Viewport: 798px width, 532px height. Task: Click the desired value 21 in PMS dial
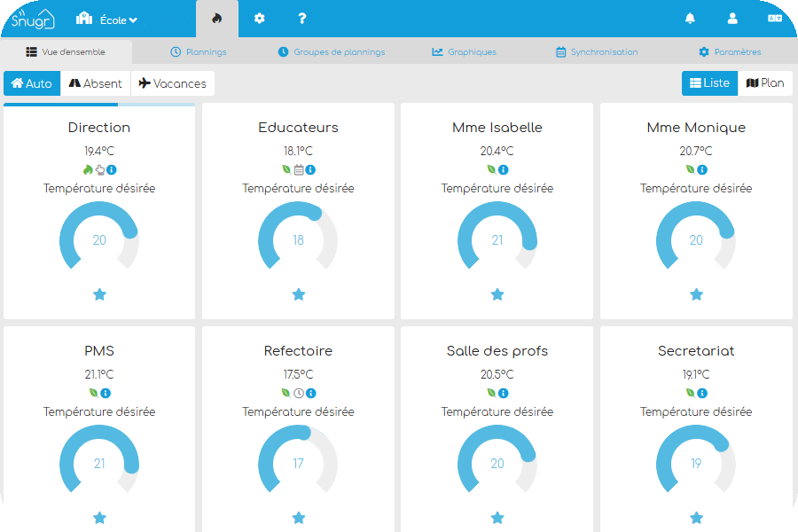click(x=99, y=463)
